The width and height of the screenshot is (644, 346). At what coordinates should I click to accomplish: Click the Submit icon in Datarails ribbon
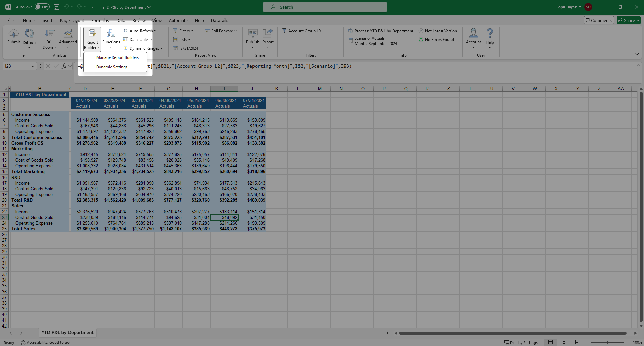(x=13, y=33)
